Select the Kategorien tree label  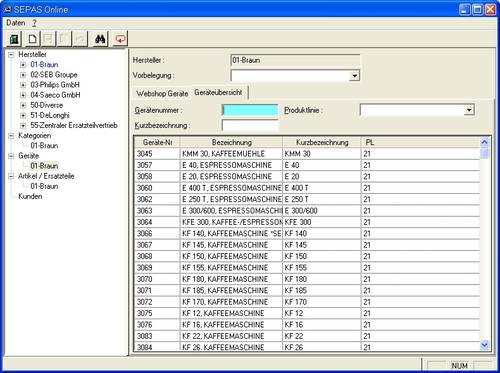35,136
